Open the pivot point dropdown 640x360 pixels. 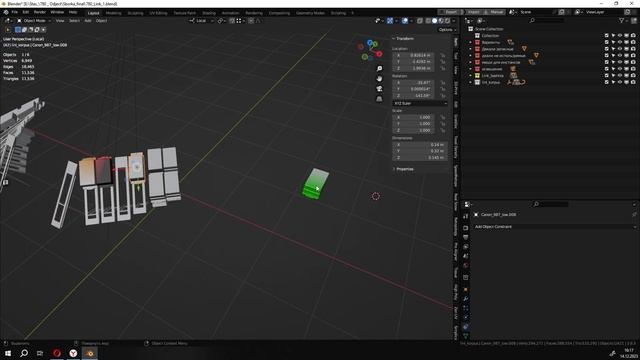[222, 20]
